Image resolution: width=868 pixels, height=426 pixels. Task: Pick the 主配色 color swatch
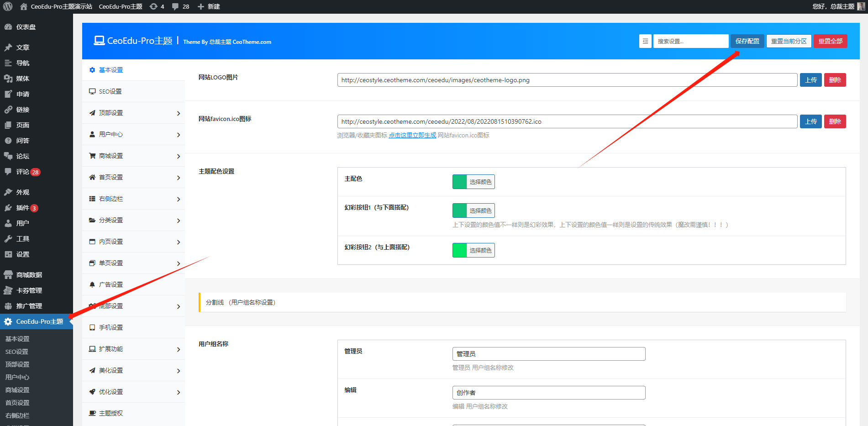(x=460, y=182)
